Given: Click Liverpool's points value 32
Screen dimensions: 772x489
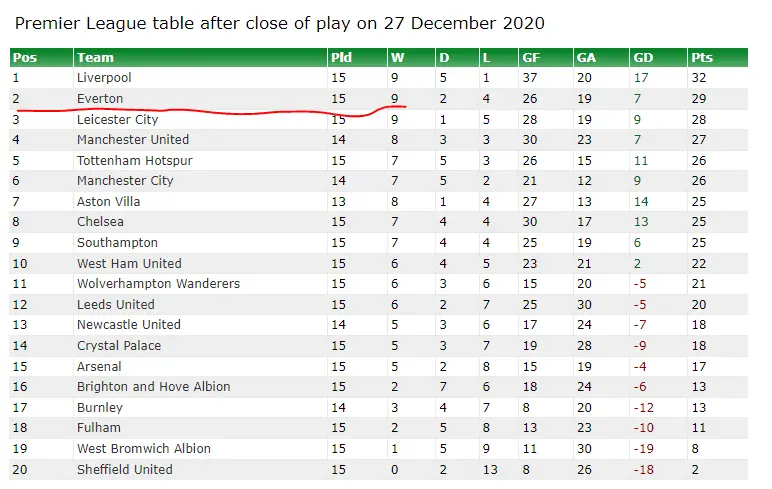Looking at the screenshot, I should click(698, 78).
